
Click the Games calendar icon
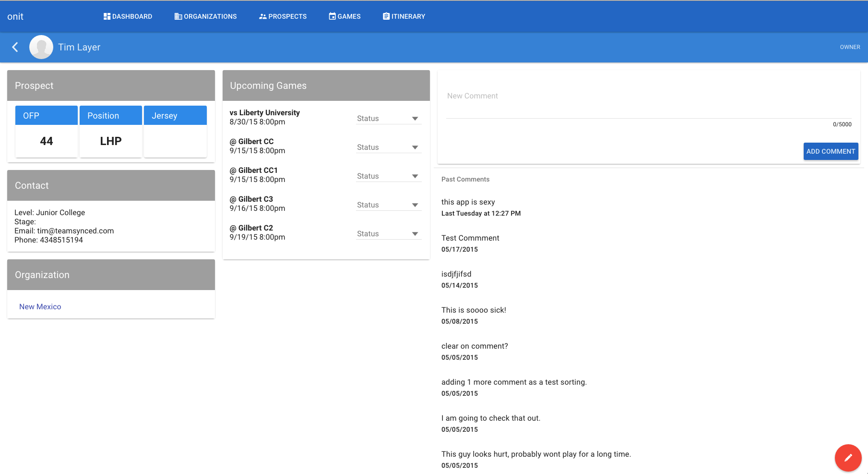pos(332,16)
